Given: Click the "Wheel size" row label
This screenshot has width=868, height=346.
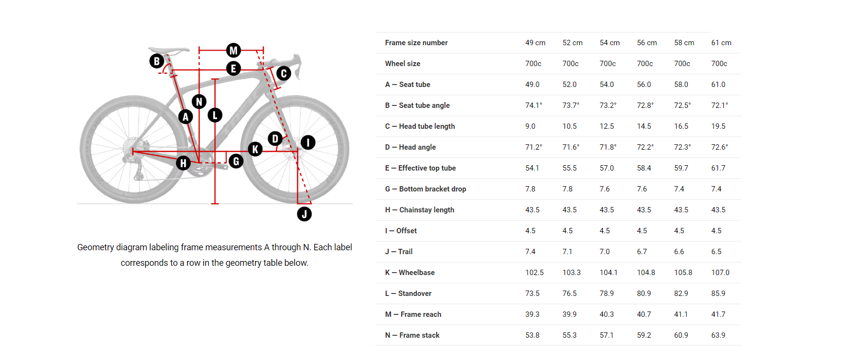Looking at the screenshot, I should [x=403, y=64].
